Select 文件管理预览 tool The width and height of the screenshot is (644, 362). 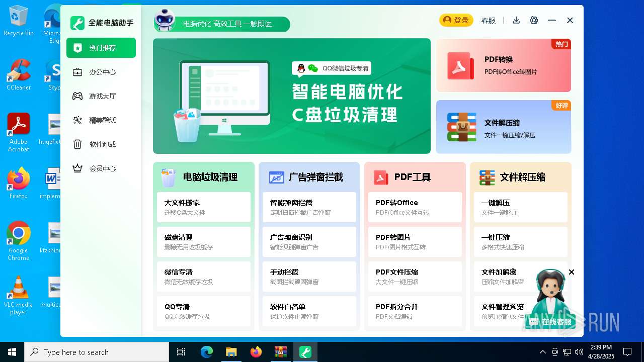point(521,311)
